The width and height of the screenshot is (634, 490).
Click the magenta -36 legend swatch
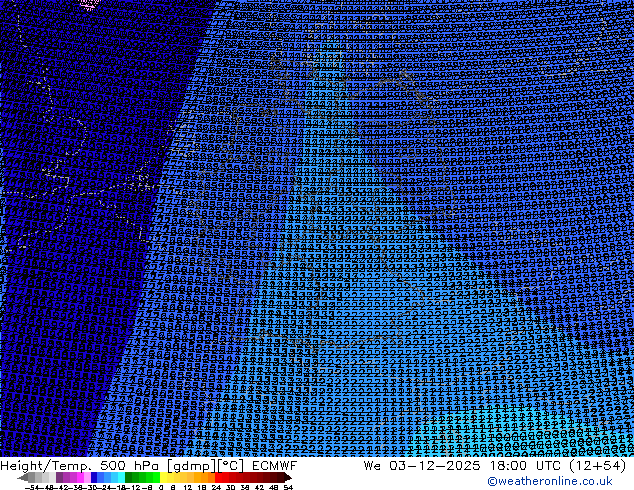click(80, 477)
